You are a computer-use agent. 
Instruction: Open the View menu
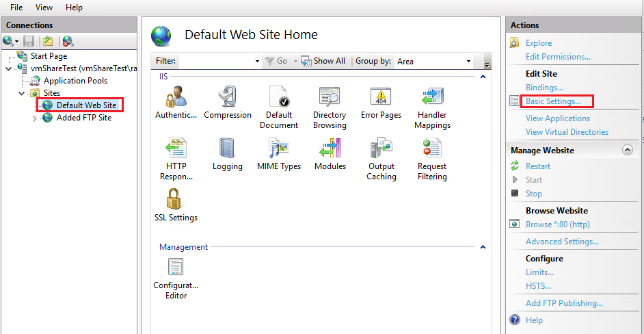(x=44, y=8)
